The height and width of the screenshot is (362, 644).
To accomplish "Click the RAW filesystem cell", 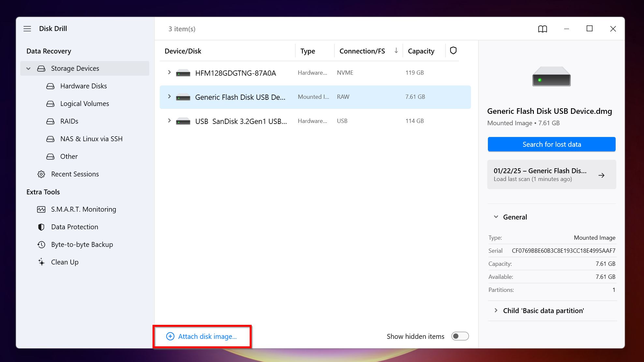I will (x=343, y=97).
